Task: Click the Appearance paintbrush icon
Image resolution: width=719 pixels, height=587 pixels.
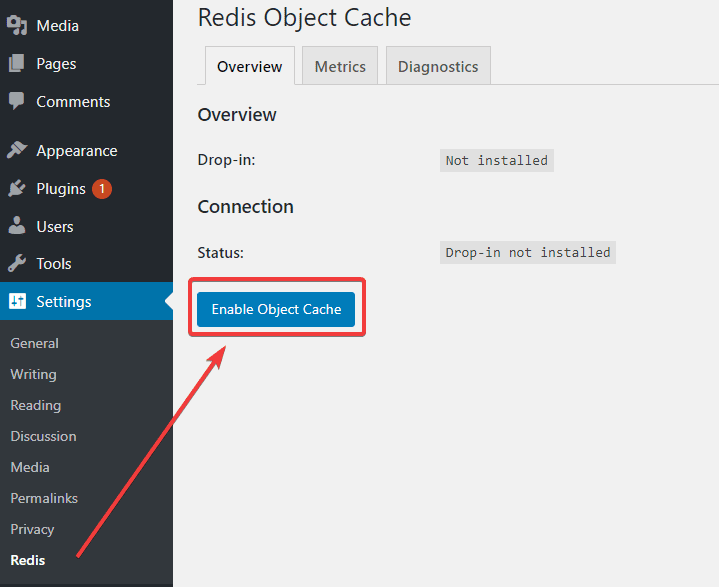Action: (17, 151)
